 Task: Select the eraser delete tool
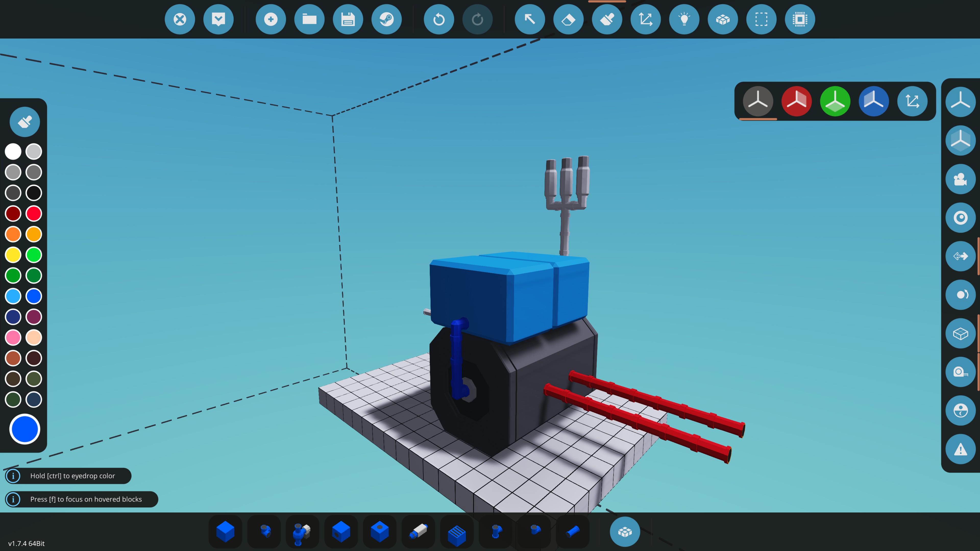pos(568,19)
